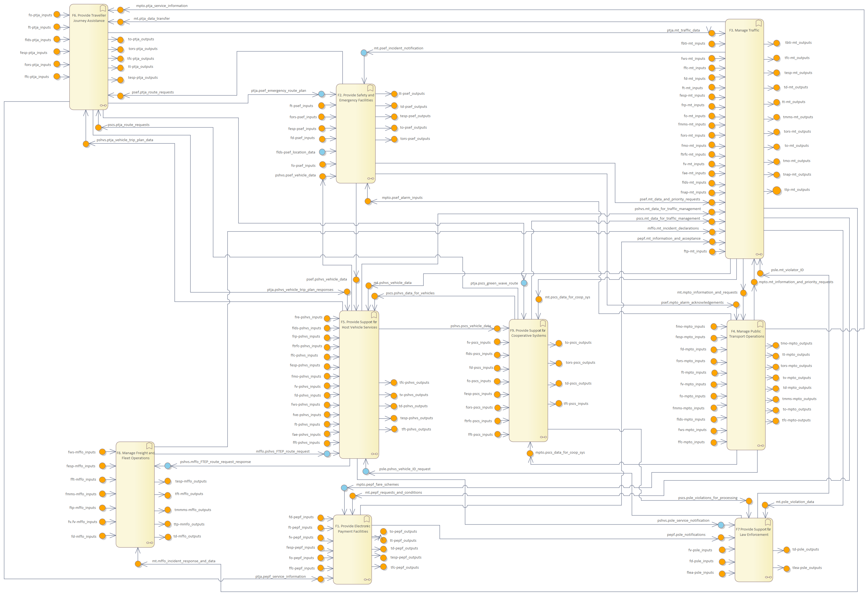Click the tlea-psle_outputs port label

(x=807, y=568)
